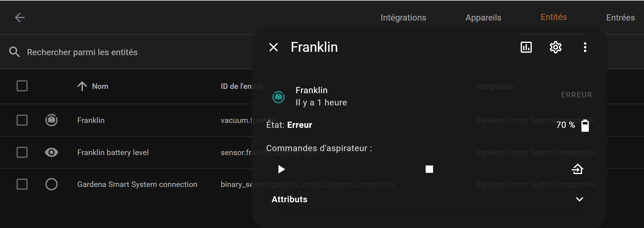Check Gardena Smart System connection checkbox
Screen dimensions: 644x228
(22, 184)
